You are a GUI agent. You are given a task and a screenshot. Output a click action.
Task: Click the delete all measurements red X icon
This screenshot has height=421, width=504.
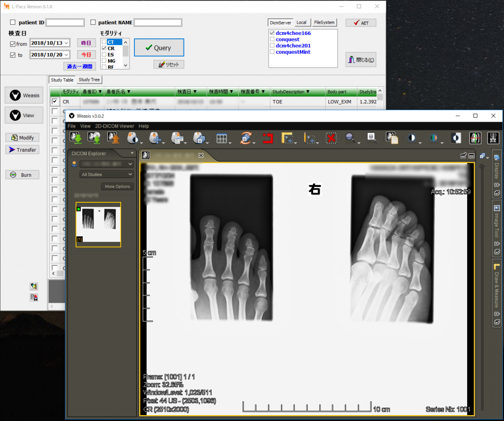tap(331, 138)
